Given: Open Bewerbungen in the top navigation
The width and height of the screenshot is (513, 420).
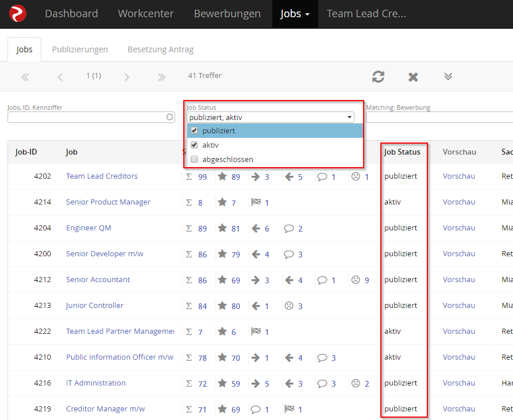Looking at the screenshot, I should click(x=227, y=14).
